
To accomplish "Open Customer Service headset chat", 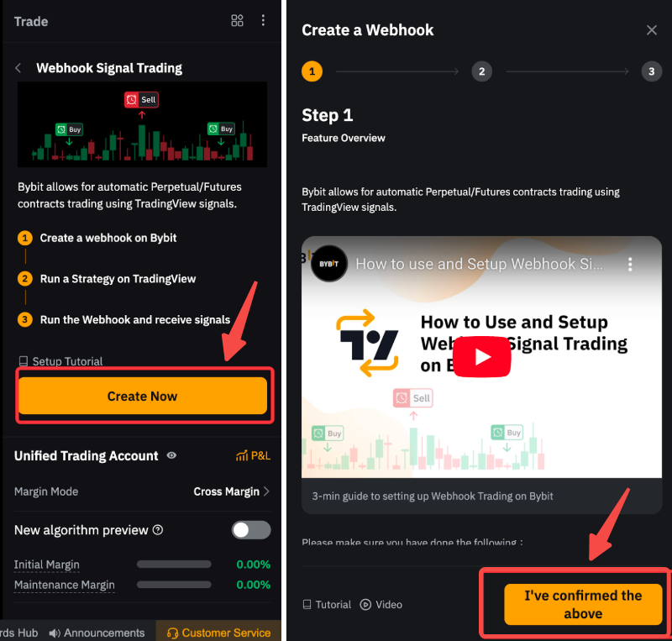I will click(218, 633).
